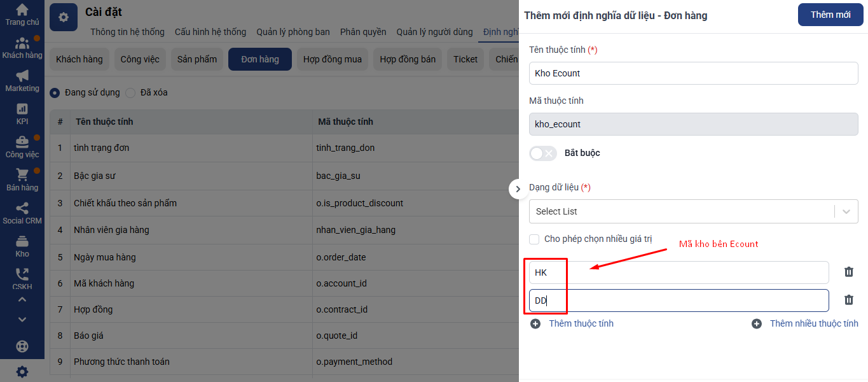The width and height of the screenshot is (868, 382).
Task: Open Trang chủ home icon in sidebar
Action: click(22, 10)
